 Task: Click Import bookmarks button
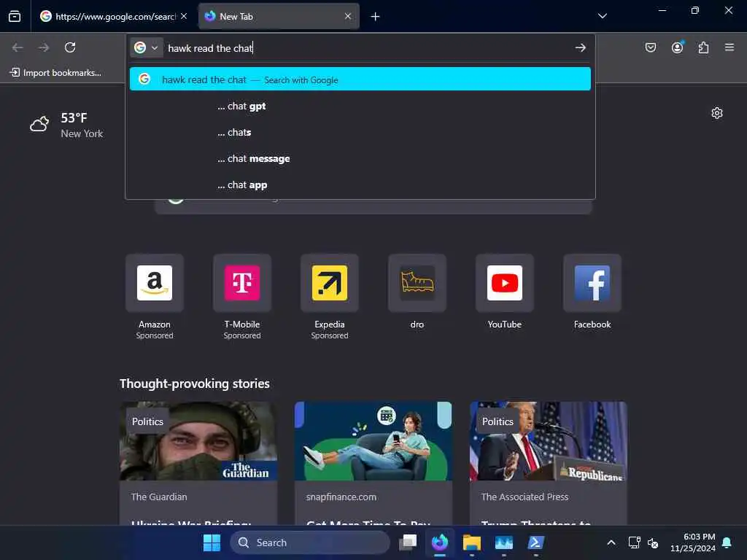point(55,72)
